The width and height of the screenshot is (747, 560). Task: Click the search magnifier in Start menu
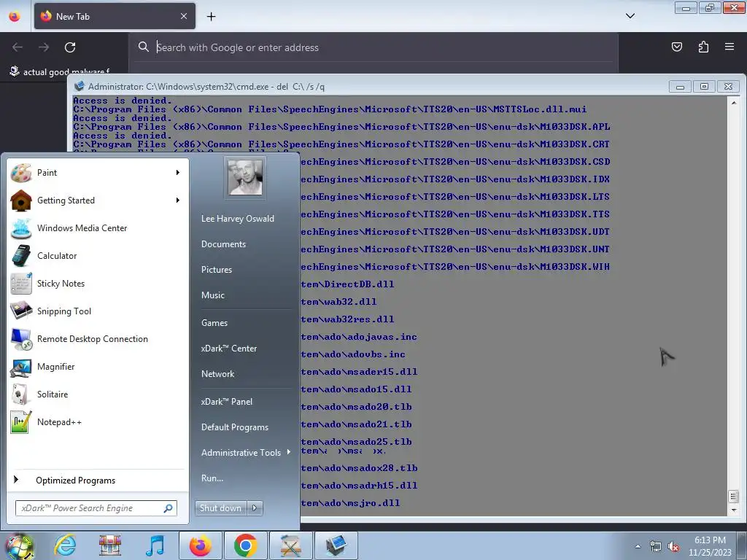(x=169, y=508)
